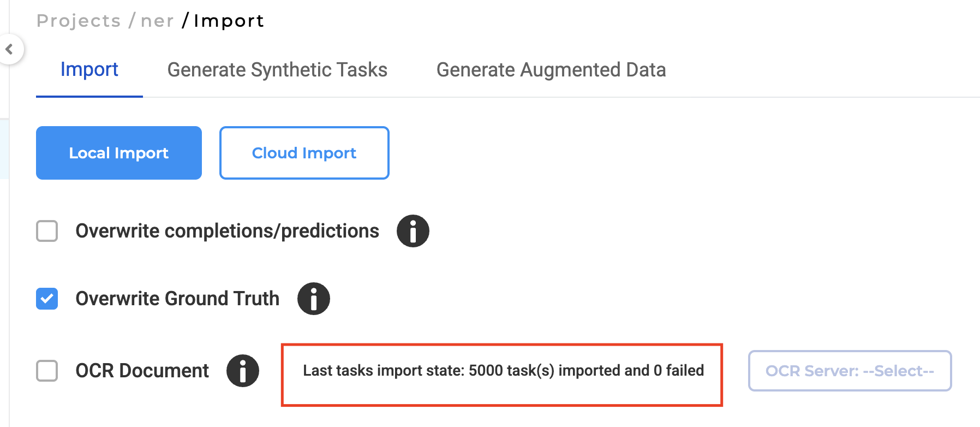Viewport: 980px width, 427px height.
Task: Click the OCR Document label text
Action: (142, 371)
